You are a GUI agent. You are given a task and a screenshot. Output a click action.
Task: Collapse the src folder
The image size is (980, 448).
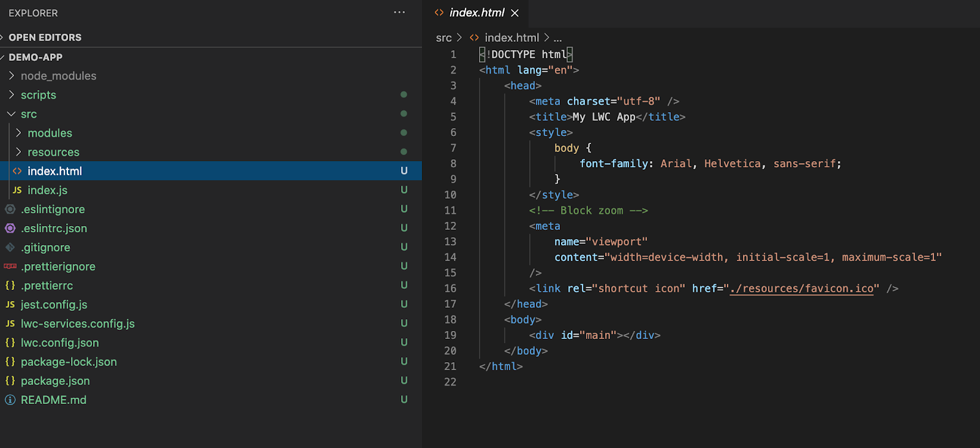click(x=12, y=114)
